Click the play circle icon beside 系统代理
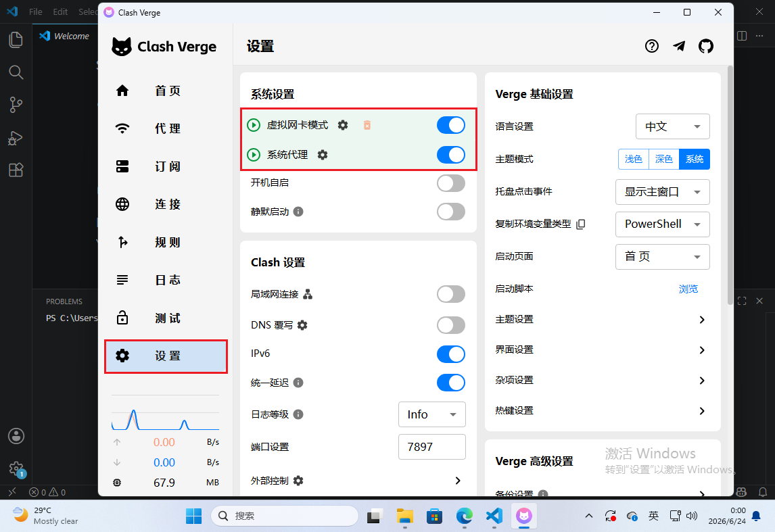Image resolution: width=775 pixels, height=532 pixels. [254, 155]
